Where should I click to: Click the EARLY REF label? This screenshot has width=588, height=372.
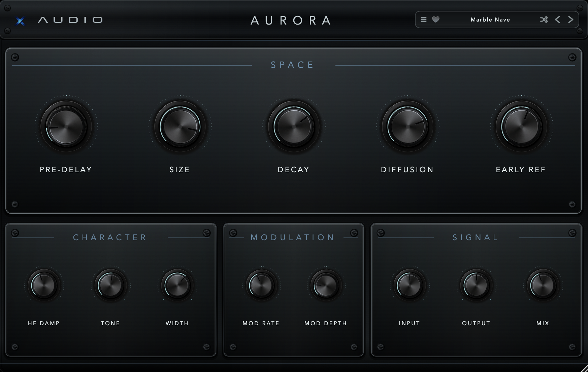point(521,170)
